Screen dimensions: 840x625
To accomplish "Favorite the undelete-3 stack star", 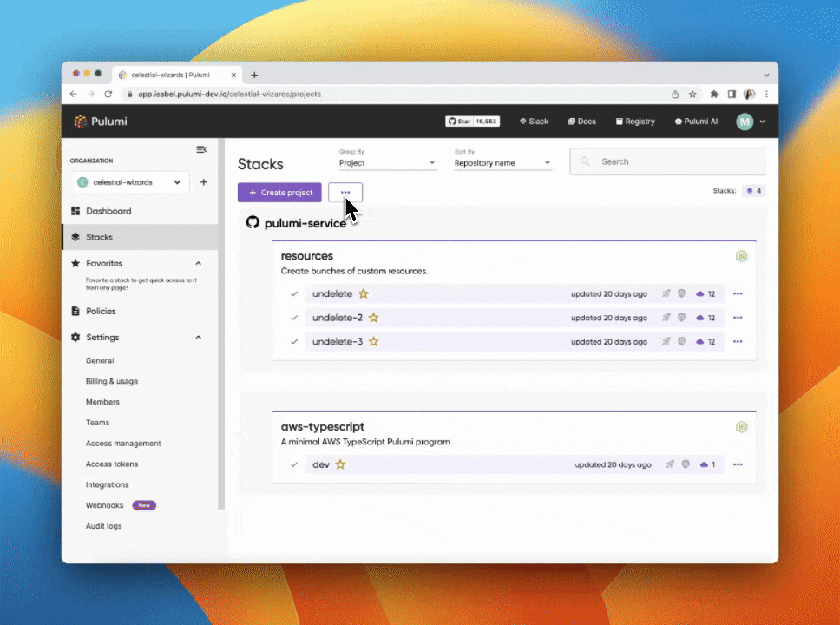I will click(373, 341).
